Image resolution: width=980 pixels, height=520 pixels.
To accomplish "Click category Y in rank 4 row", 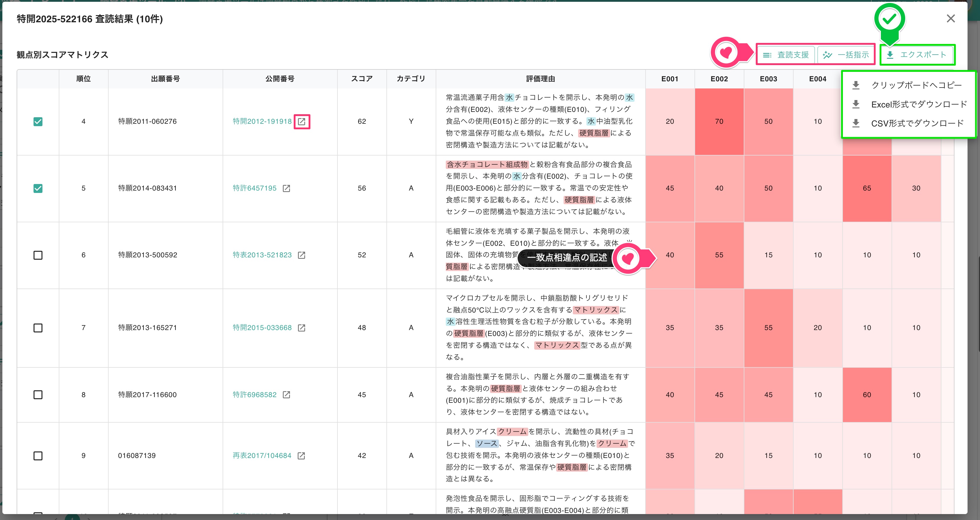I will [x=411, y=121].
